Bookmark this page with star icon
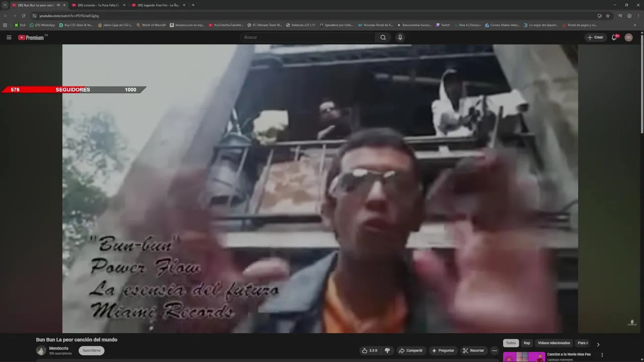This screenshot has width=644, height=362. (608, 16)
